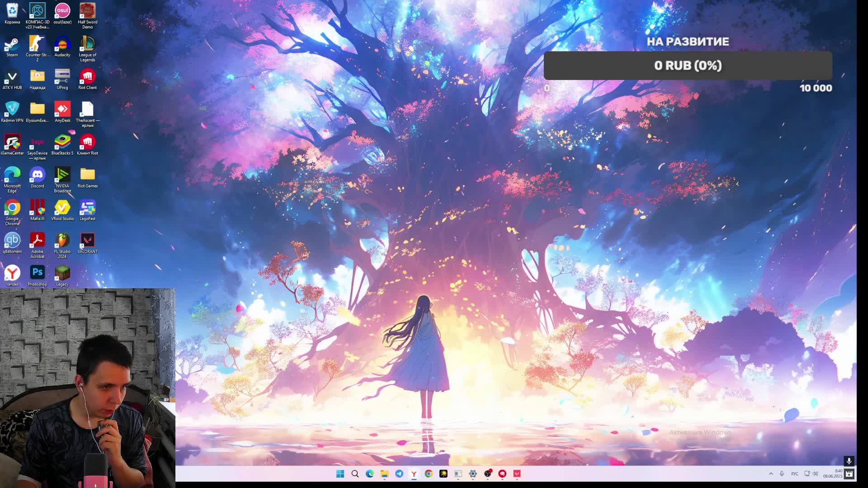Launch Microsoft Edge desktop icon
Screen dimensions: 868x488
click(x=12, y=180)
